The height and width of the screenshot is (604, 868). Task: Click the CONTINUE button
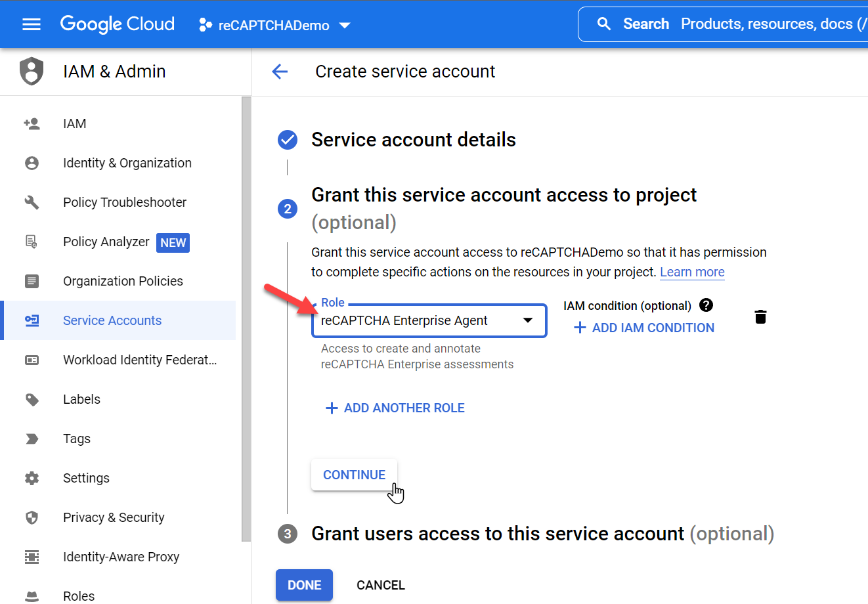(x=354, y=475)
